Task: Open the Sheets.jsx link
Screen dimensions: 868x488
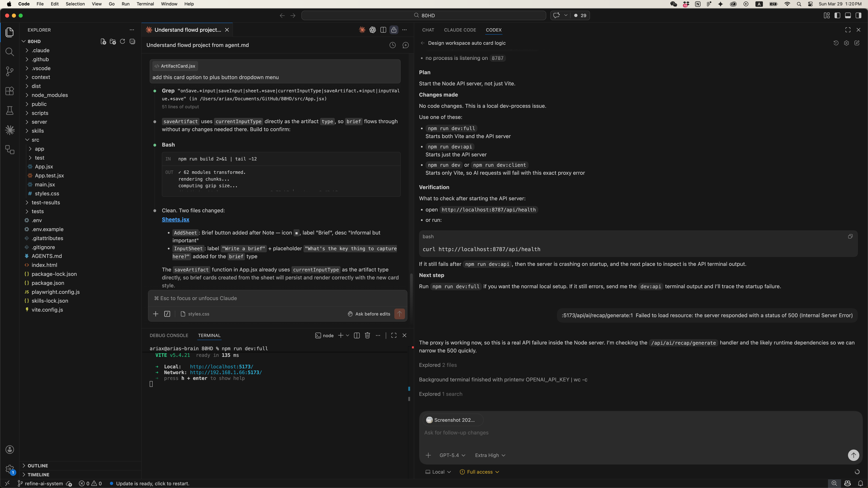Action: pyautogui.click(x=175, y=220)
